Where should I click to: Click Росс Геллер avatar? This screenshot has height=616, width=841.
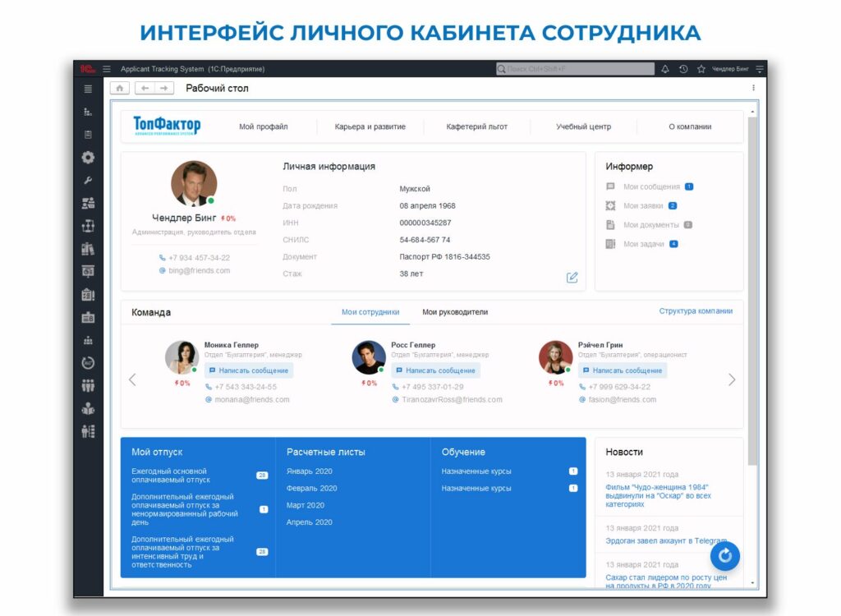[x=369, y=356]
